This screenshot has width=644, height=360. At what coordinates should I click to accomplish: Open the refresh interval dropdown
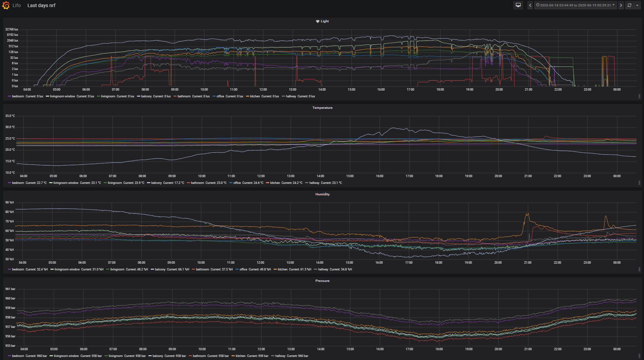tap(637, 5)
